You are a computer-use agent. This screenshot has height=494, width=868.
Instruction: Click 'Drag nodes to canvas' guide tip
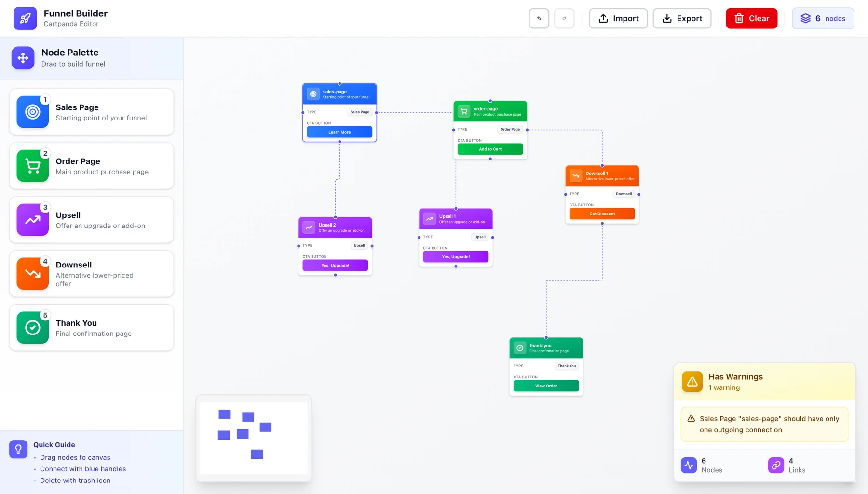[75, 457]
